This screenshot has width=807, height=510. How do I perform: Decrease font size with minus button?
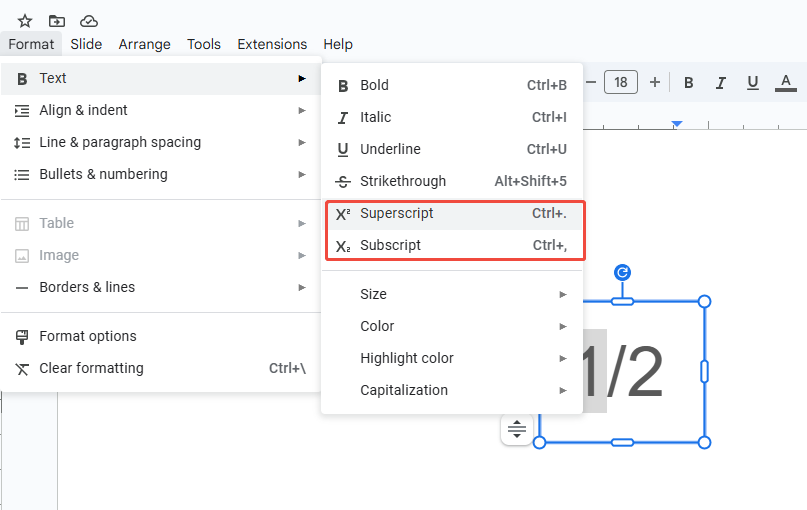point(591,82)
